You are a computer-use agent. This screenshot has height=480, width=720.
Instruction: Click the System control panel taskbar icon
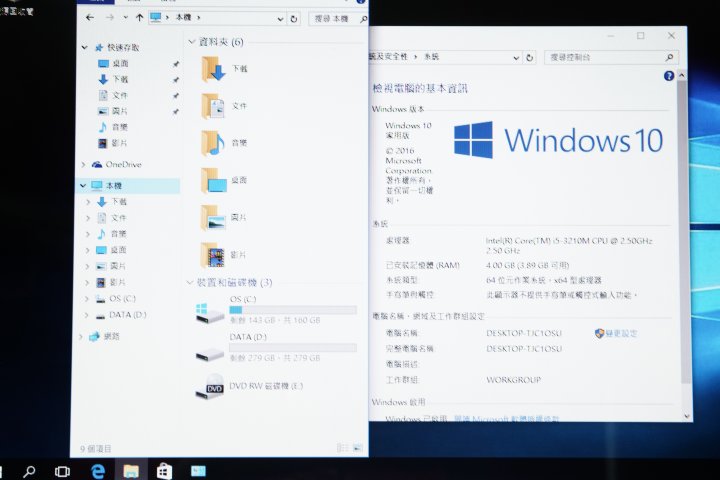tap(198, 471)
